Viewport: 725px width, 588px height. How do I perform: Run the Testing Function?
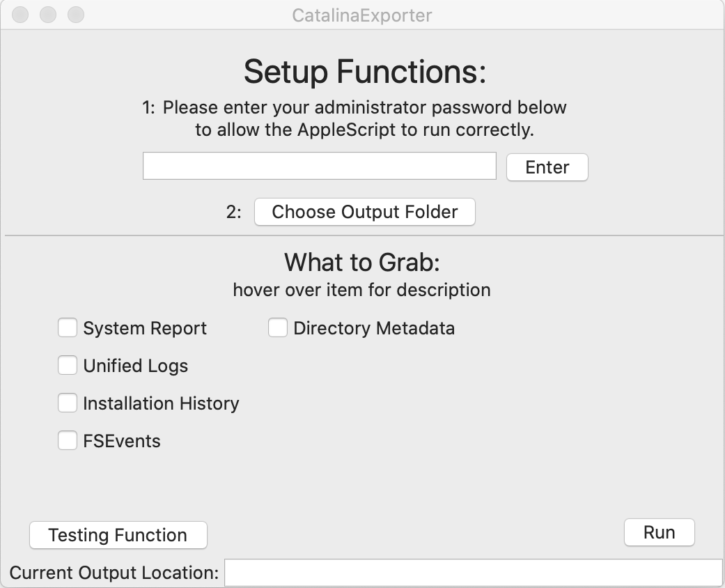tap(118, 535)
